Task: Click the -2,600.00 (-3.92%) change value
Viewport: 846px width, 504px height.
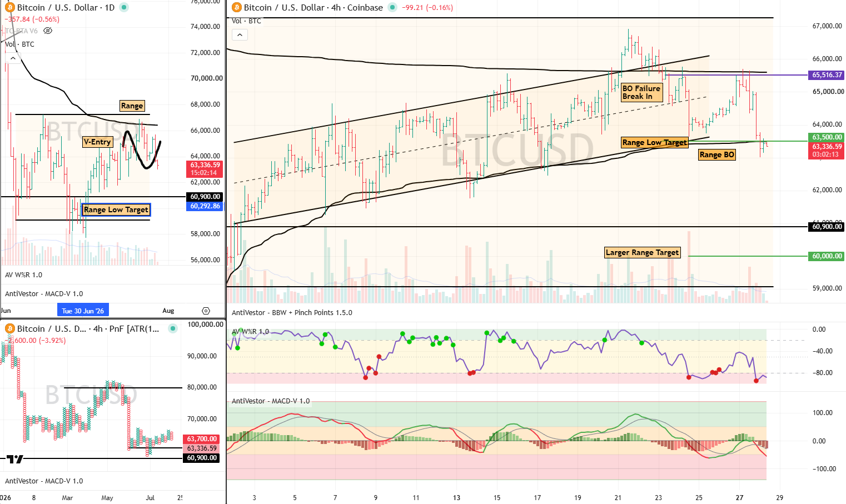Action: tap(36, 340)
